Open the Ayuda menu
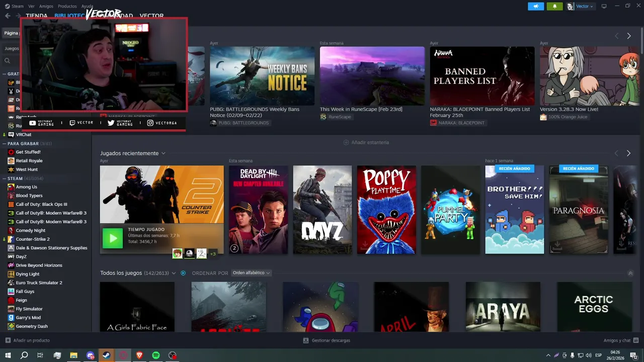644x362 pixels. pyautogui.click(x=88, y=6)
